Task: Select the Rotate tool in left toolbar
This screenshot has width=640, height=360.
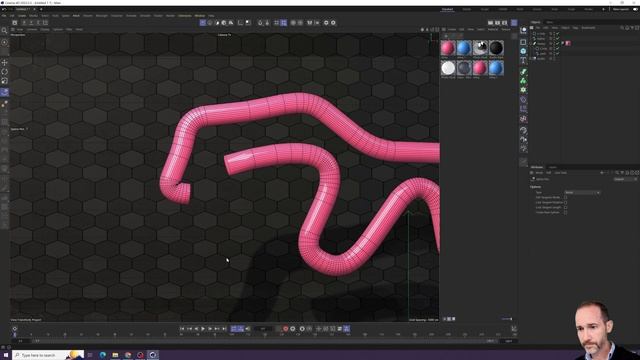Action: tap(4, 72)
